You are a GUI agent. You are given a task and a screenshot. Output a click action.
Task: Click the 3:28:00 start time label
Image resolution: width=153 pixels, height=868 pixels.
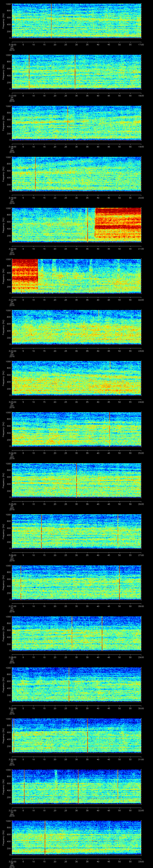coord(12,657)
